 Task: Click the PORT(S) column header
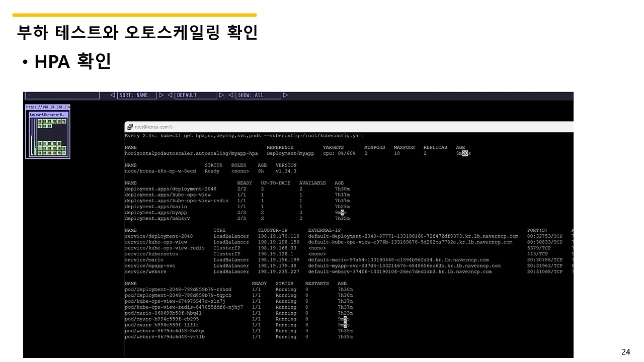coord(537,230)
